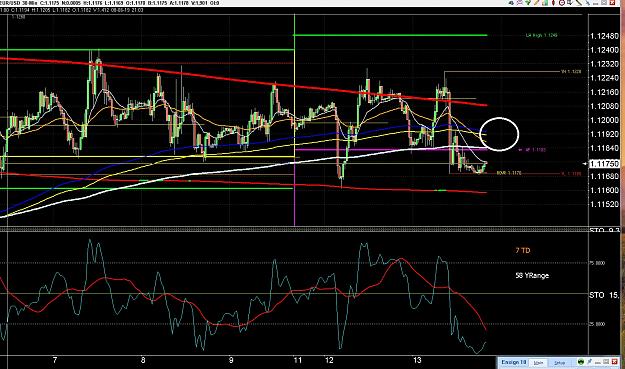Click the green high level label near 1.1248

pos(541,35)
